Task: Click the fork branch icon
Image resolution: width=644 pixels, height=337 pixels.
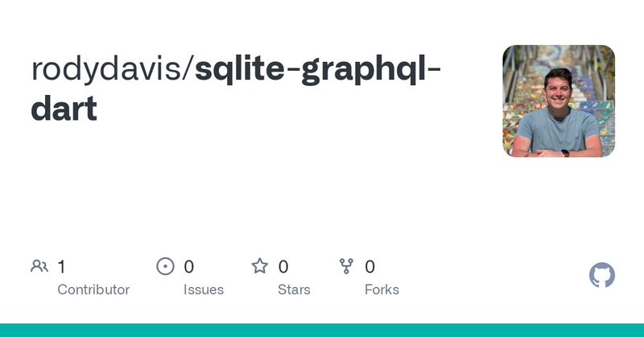Action: (x=346, y=266)
